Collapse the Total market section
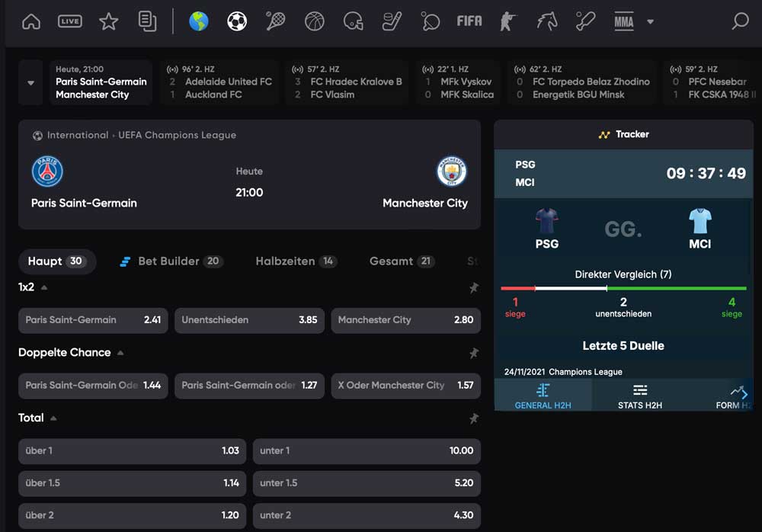 pos(53,418)
